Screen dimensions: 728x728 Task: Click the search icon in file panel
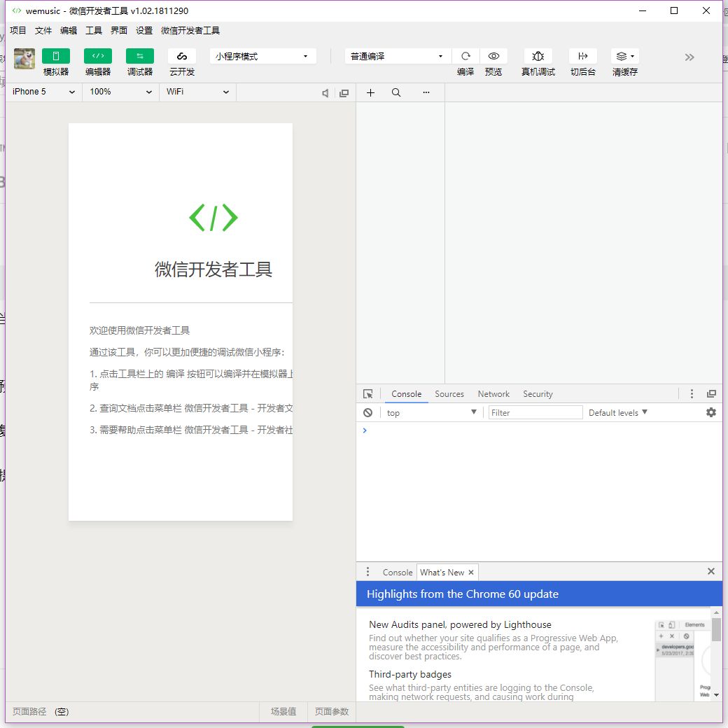396,93
